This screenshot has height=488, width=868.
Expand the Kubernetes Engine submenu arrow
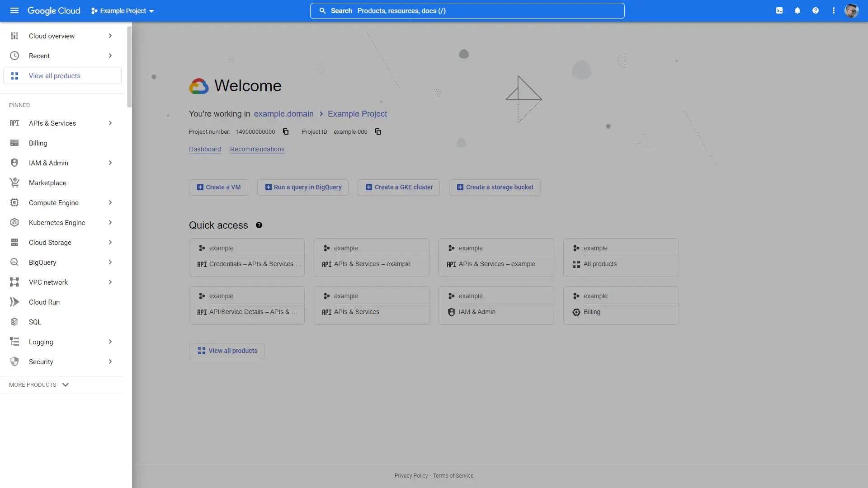[110, 222]
